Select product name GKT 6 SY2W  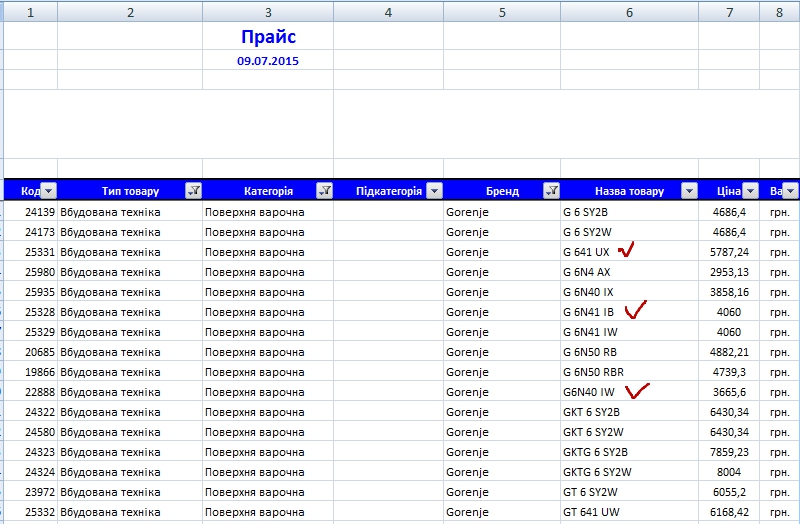tap(629, 432)
